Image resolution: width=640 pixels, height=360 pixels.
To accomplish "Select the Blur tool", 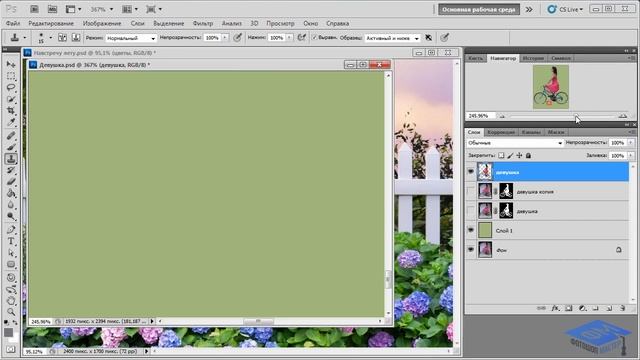I will pyautogui.click(x=11, y=205).
